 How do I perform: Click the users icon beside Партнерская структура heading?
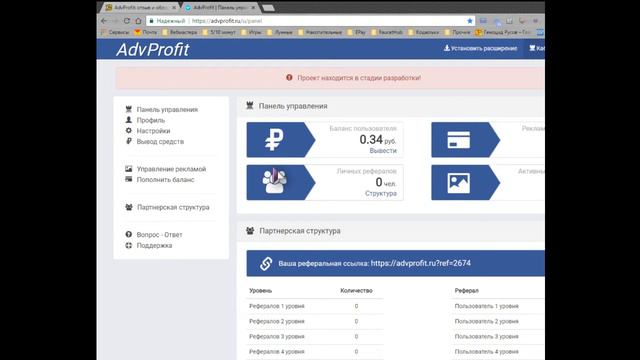[250, 231]
